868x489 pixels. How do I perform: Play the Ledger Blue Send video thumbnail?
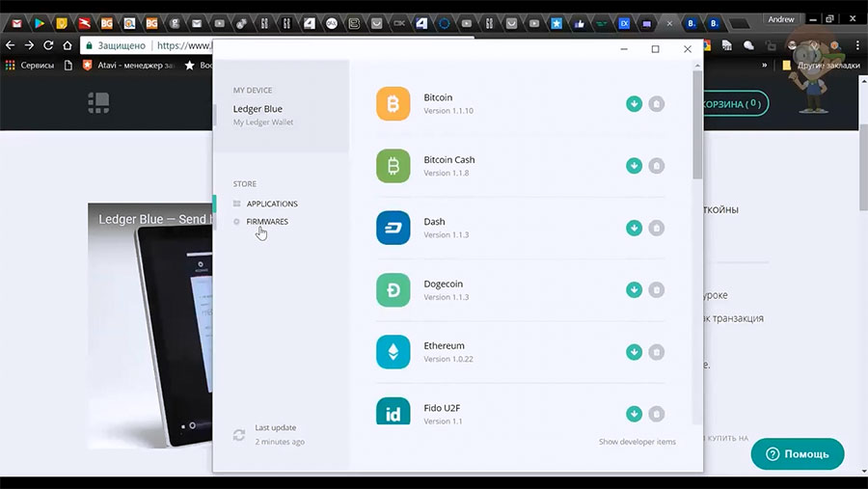click(x=150, y=326)
